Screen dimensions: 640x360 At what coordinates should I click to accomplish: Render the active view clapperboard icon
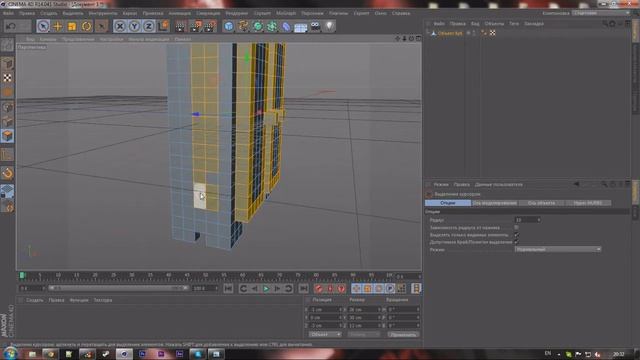coord(180,27)
